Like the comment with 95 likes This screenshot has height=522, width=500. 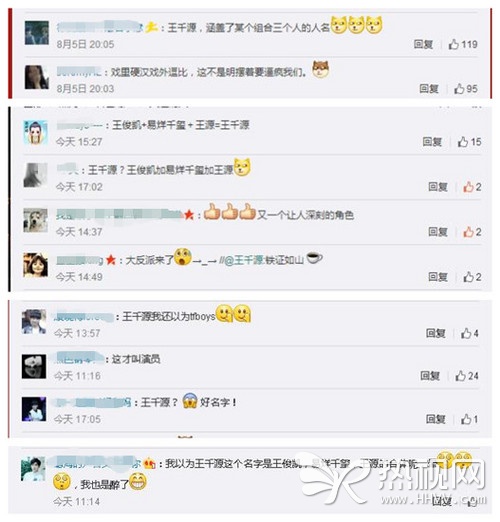coord(459,89)
